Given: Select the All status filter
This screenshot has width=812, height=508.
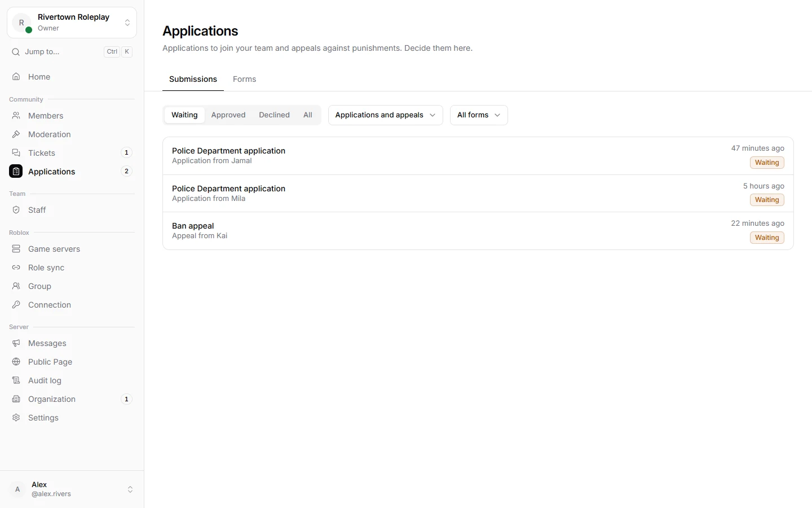Looking at the screenshot, I should (x=308, y=115).
